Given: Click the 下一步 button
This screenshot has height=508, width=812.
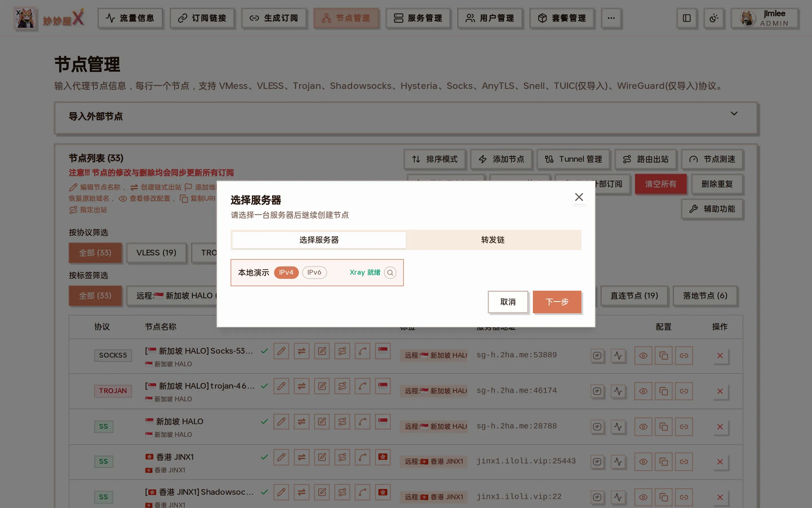Looking at the screenshot, I should 557,302.
